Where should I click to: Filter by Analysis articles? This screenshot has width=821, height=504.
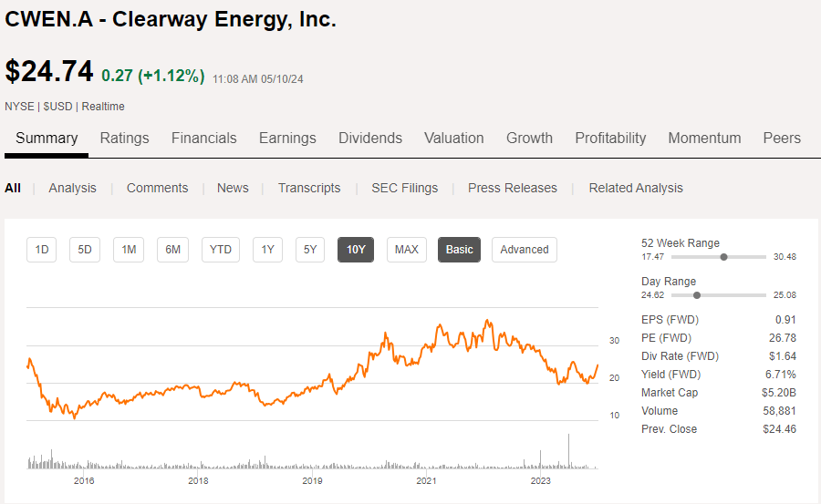point(72,188)
